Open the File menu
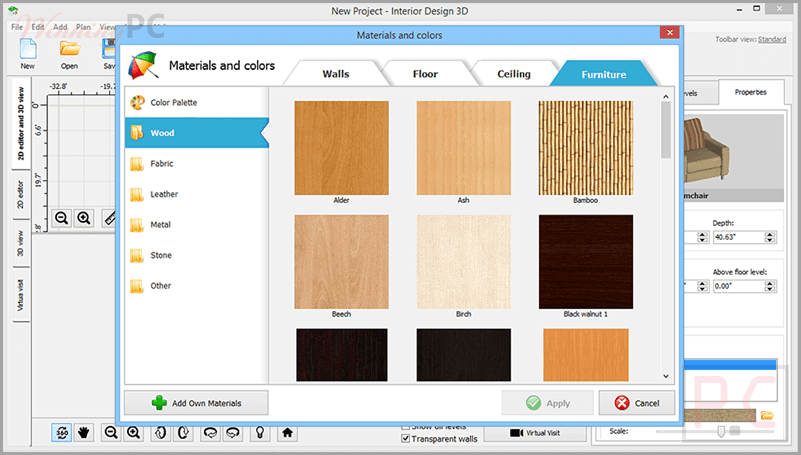 point(17,27)
